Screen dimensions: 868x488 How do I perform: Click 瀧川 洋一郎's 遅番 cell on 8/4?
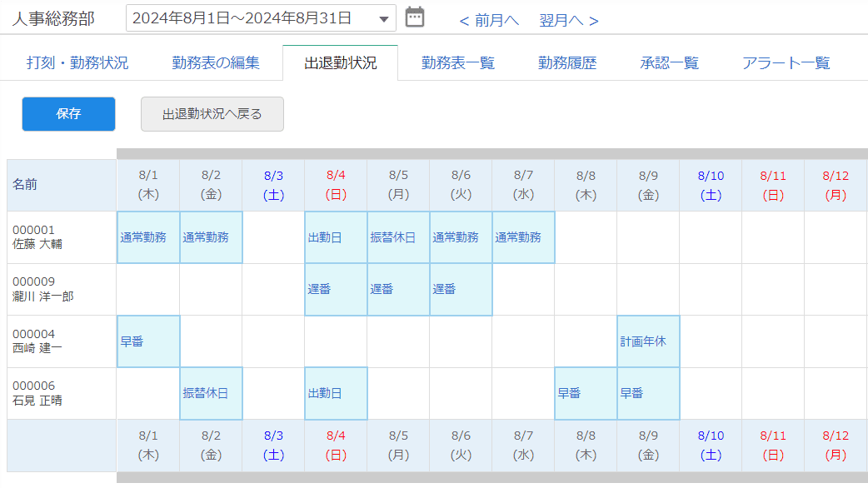point(336,290)
